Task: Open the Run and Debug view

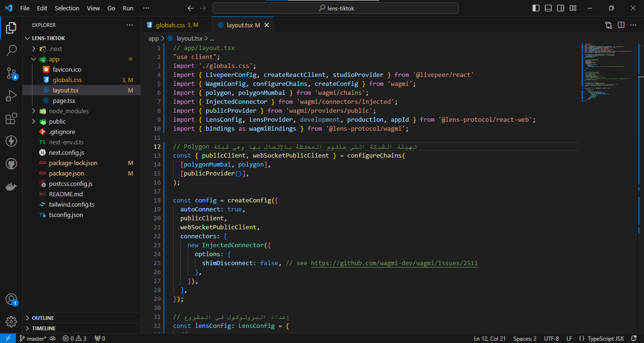Action: click(11, 96)
